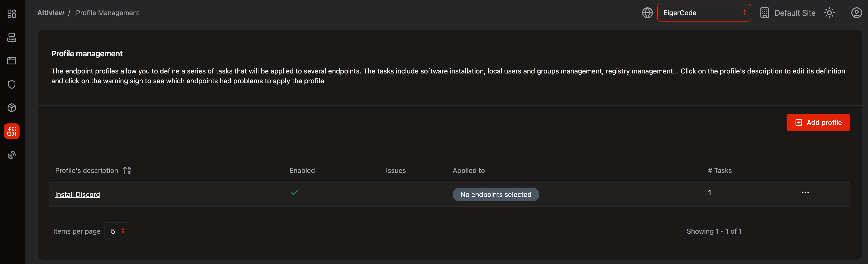Select the highlighted Profile Management sidebar icon
Viewport: 868px width, 264px height.
(12, 131)
